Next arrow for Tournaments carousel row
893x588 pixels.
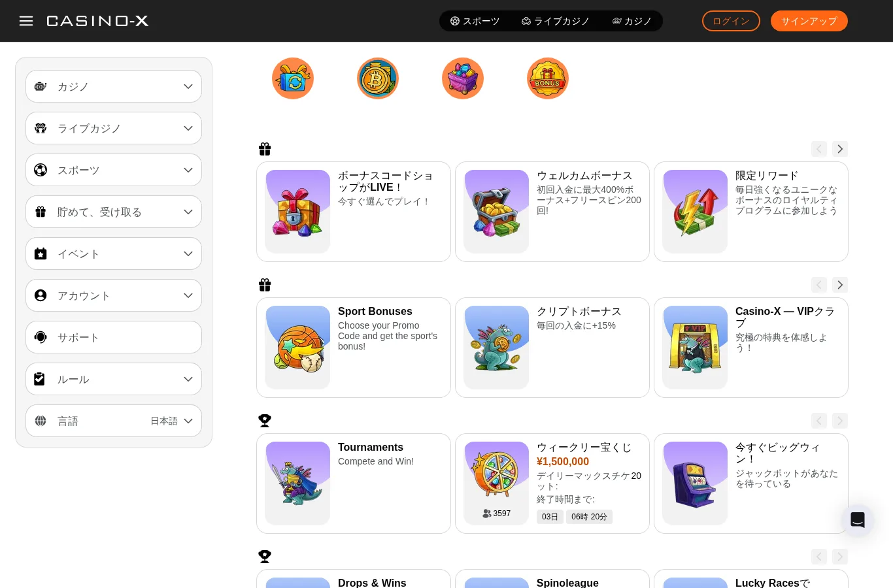point(840,421)
